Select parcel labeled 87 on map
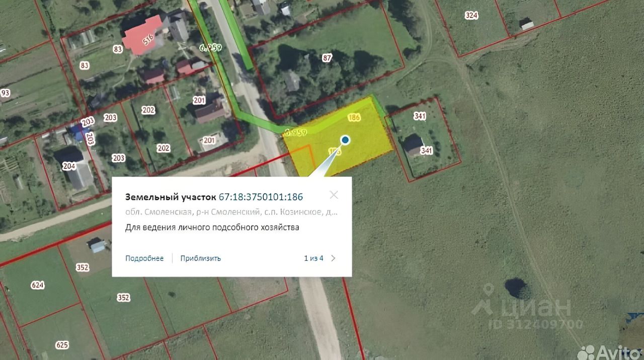 click(x=328, y=58)
